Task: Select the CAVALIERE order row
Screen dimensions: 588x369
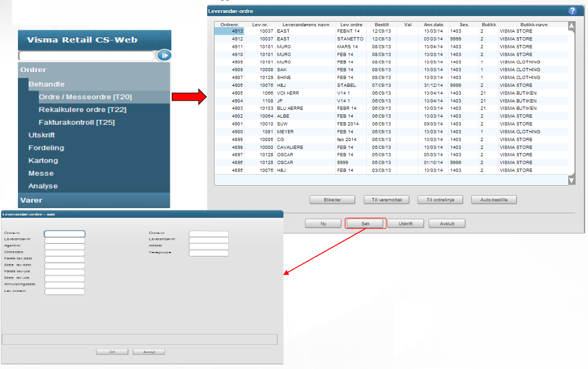Action: (x=391, y=147)
